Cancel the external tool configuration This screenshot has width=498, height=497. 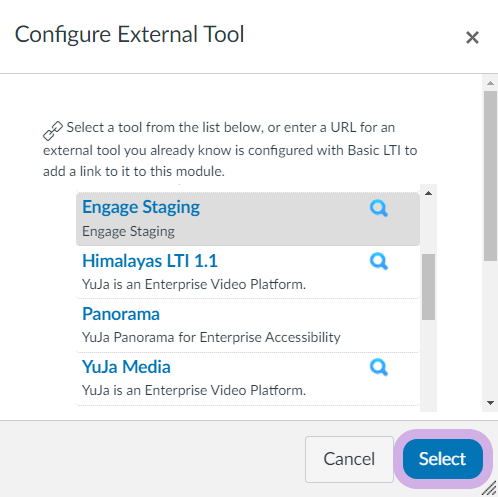349,459
